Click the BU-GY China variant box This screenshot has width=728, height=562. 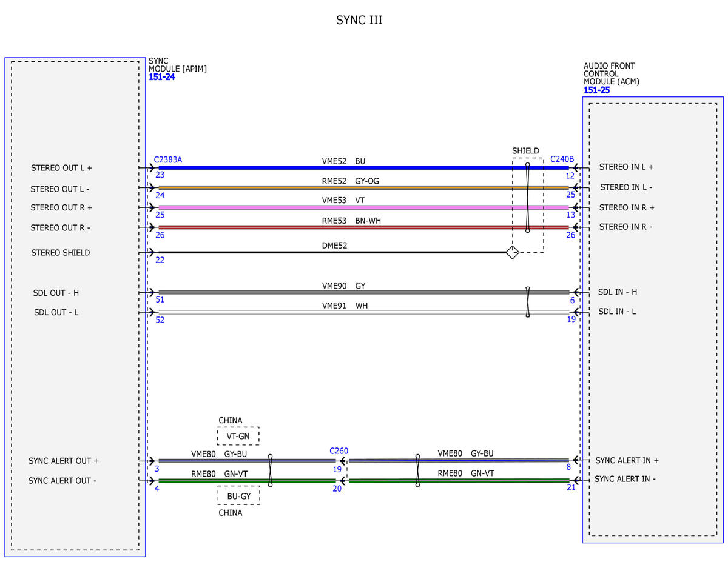(x=238, y=495)
